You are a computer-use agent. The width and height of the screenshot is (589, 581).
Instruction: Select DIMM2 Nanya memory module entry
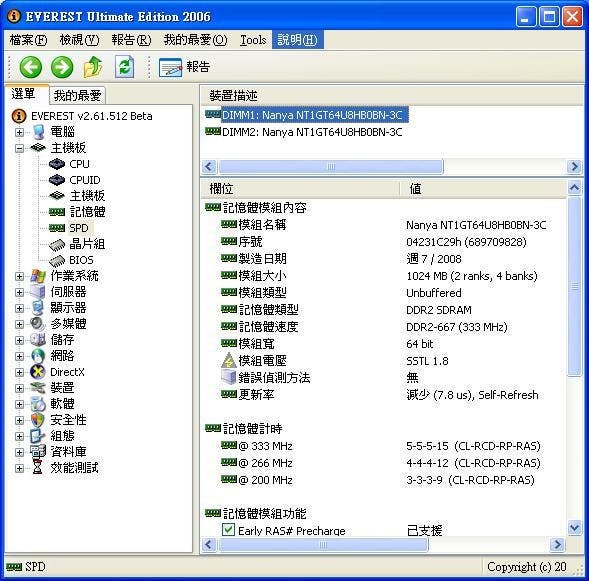pyautogui.click(x=304, y=132)
